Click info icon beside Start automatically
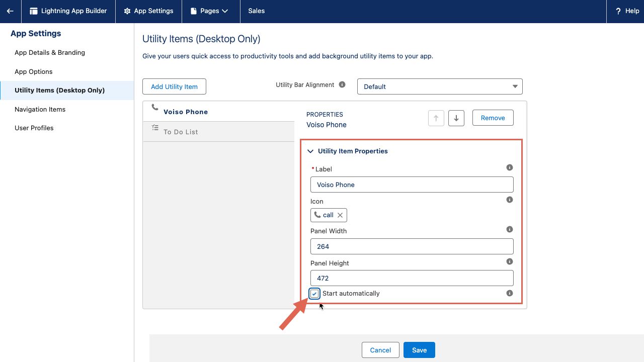 [510, 293]
